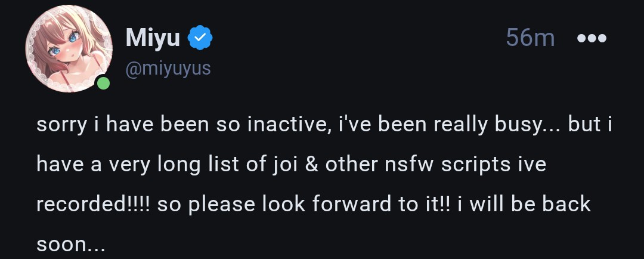Click the blue verified badge beside Miyu

point(200,39)
